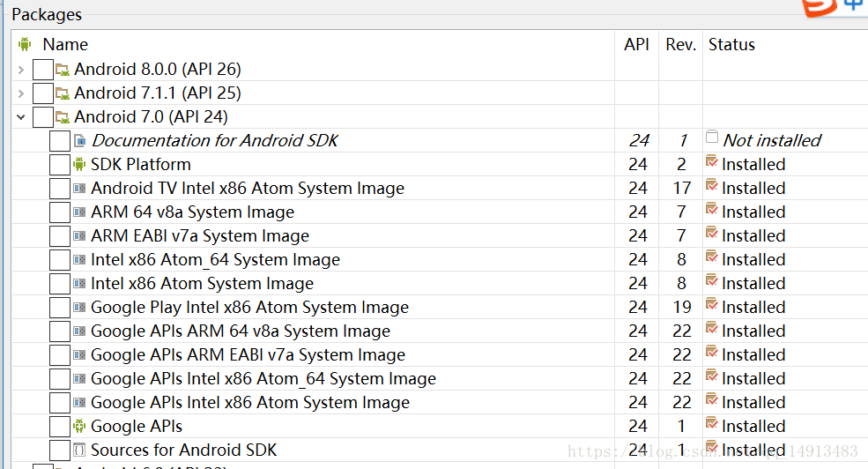Screen dimensions: 868x469
Task: Click the Android robot icon in Name header
Action: point(25,44)
